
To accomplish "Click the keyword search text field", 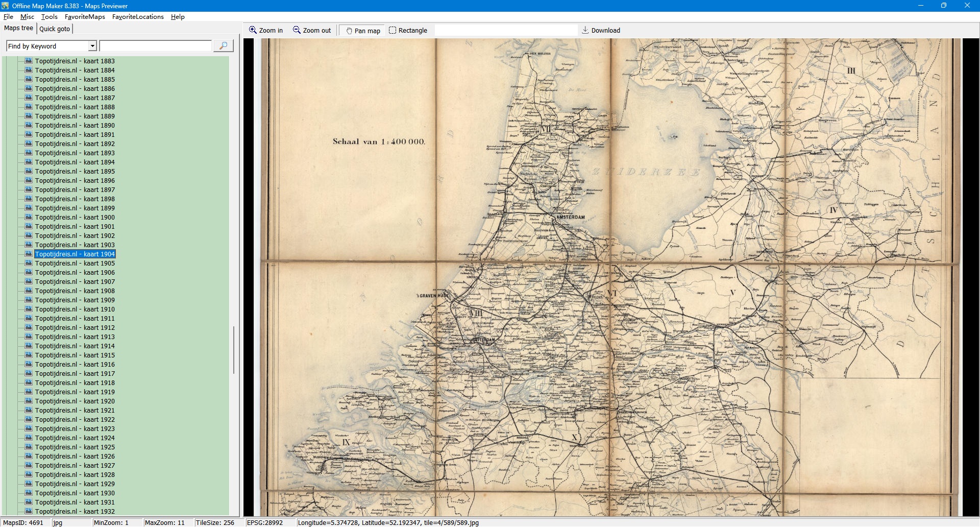I will pyautogui.click(x=155, y=46).
